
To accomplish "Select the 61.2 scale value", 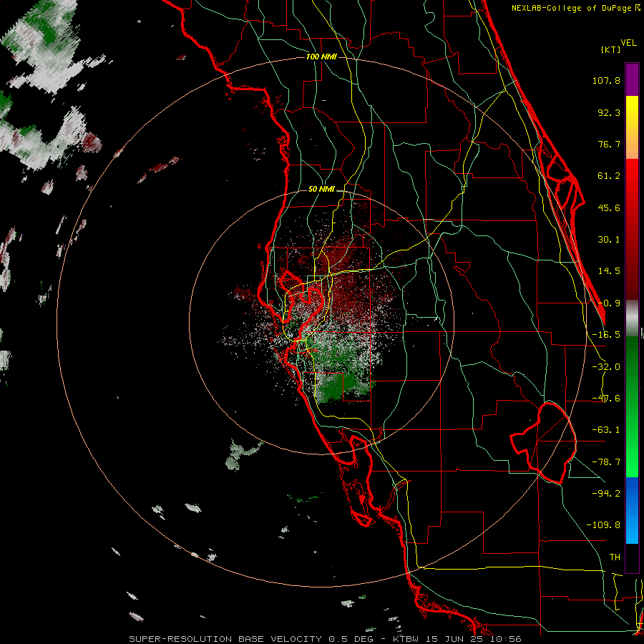I will click(609, 175).
